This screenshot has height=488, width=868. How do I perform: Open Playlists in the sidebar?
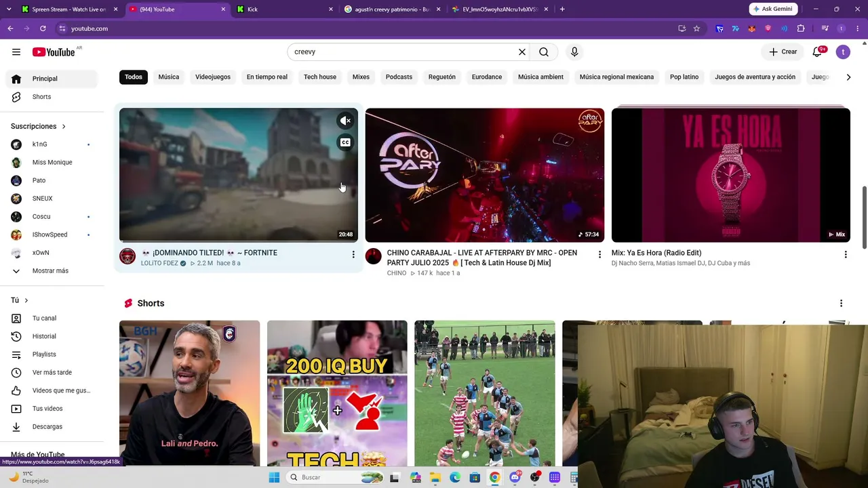[x=52, y=354]
